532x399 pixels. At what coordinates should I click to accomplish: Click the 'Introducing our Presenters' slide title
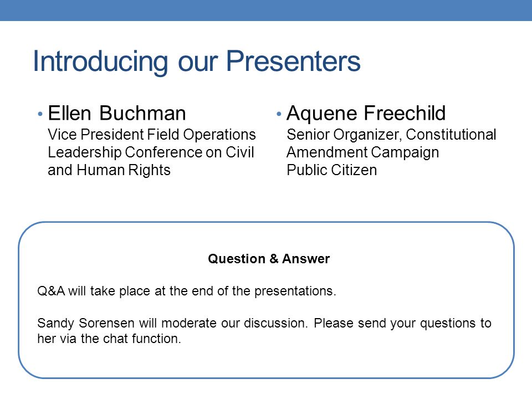[x=196, y=62]
